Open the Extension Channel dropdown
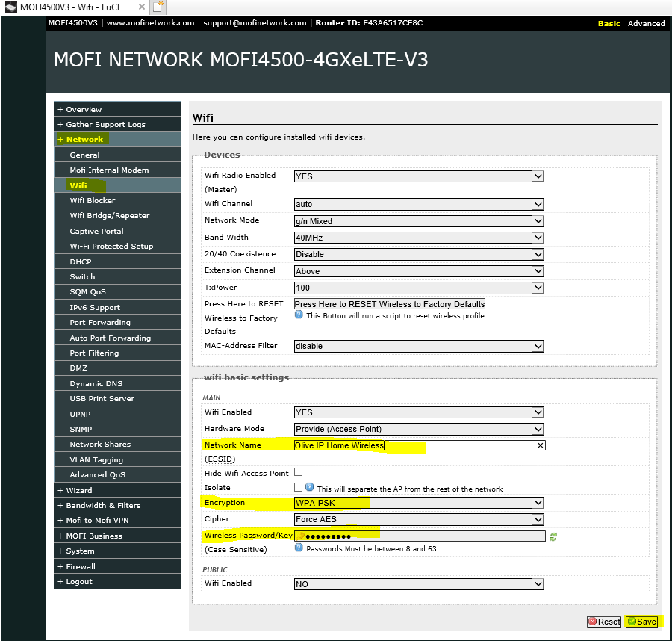Image resolution: width=672 pixels, height=641 pixels. [419, 271]
